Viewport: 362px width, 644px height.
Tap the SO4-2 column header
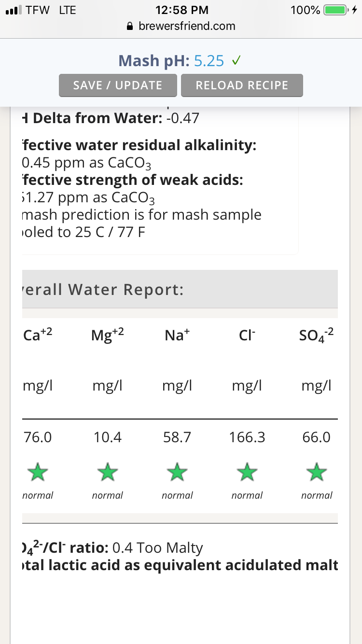(317, 335)
